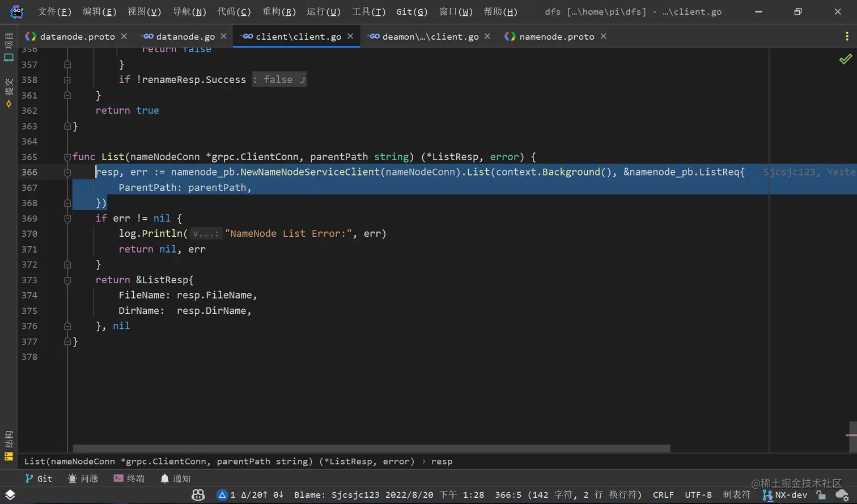This screenshot has width=857, height=504.
Task: Open the 问题 (Problems) tool window
Action: click(x=83, y=479)
